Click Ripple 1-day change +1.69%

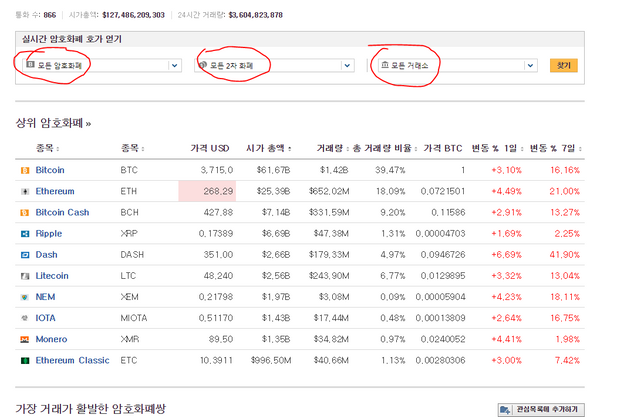click(507, 234)
